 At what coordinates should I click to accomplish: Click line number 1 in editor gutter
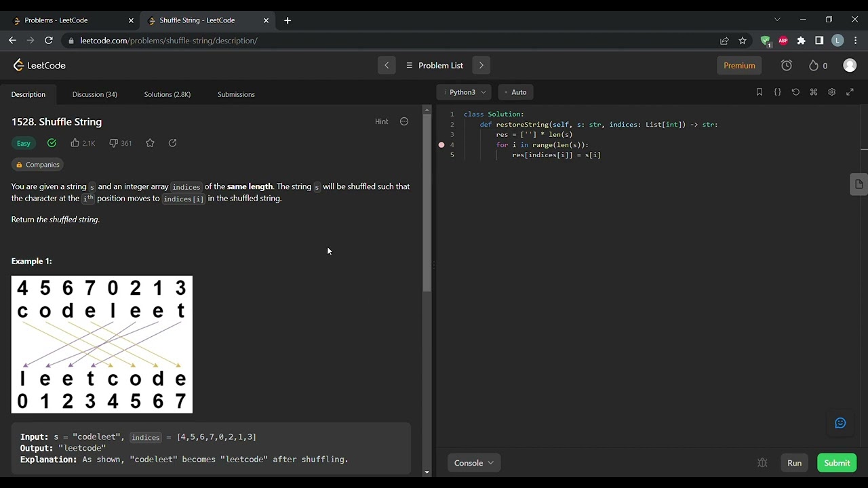452,114
